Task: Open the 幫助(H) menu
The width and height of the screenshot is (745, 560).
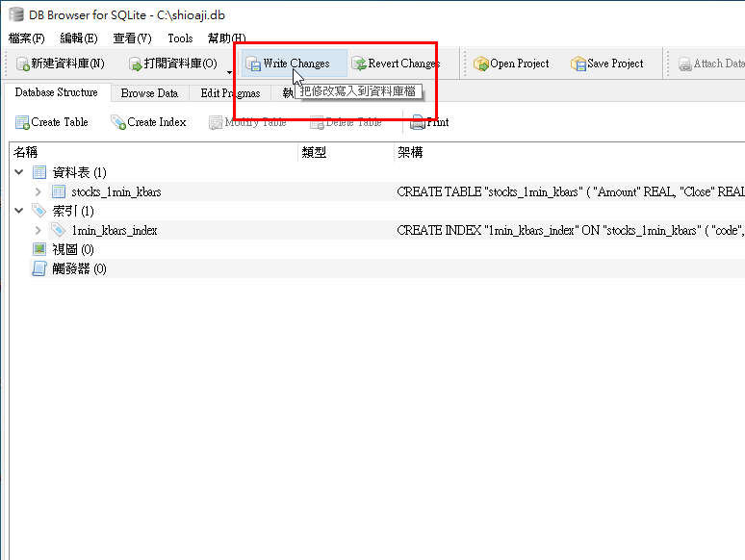Action: click(226, 38)
